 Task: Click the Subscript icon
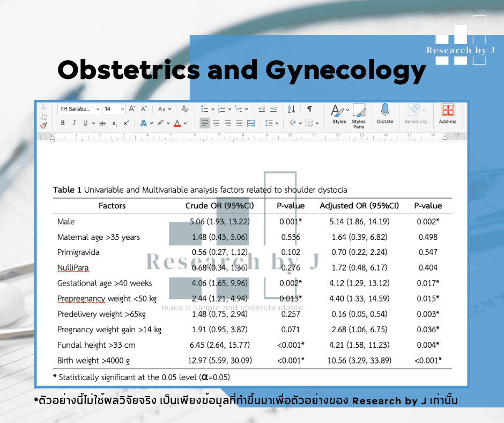pos(114,123)
